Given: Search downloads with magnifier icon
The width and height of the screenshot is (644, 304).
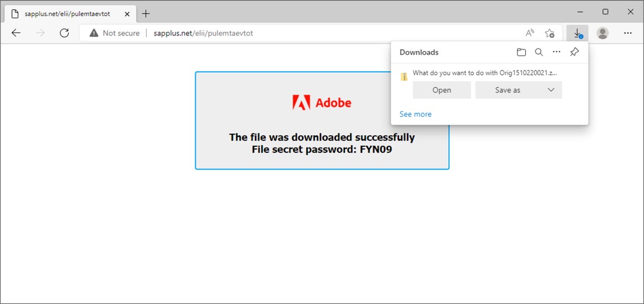Looking at the screenshot, I should coord(539,52).
